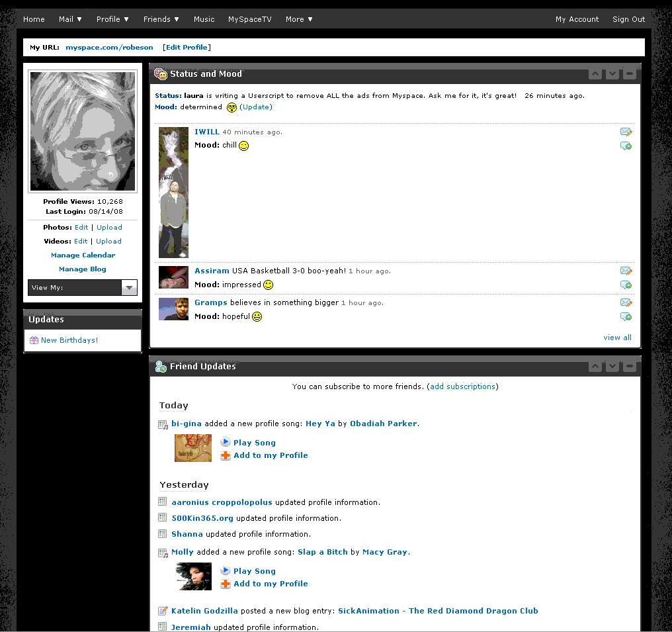Open the large user profile photo
Image resolution: width=672 pixels, height=632 pixels.
[x=83, y=131]
